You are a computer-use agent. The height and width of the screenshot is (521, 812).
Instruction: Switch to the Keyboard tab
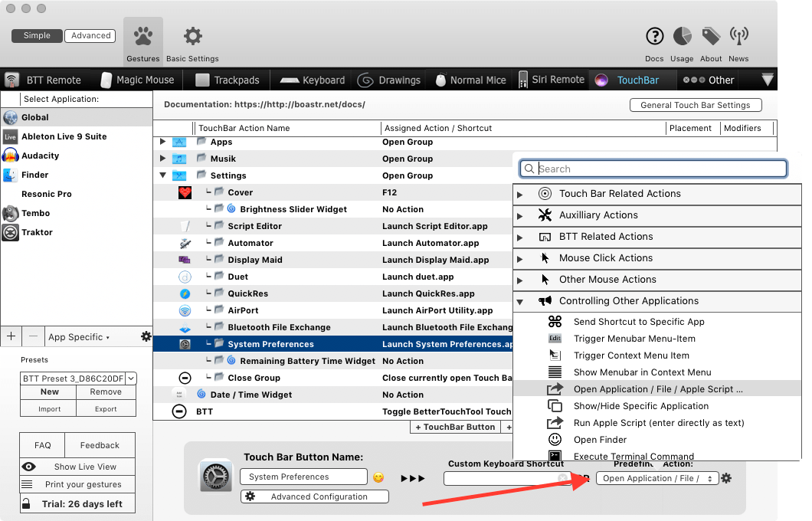[313, 80]
